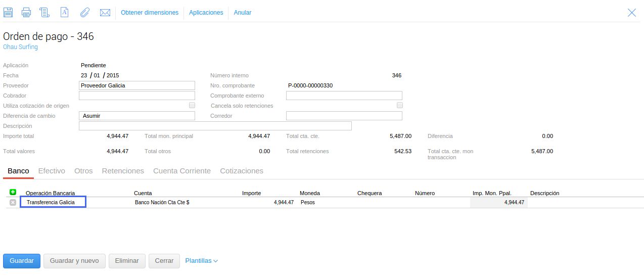
Task: Click the Guardar button
Action: pos(22,261)
